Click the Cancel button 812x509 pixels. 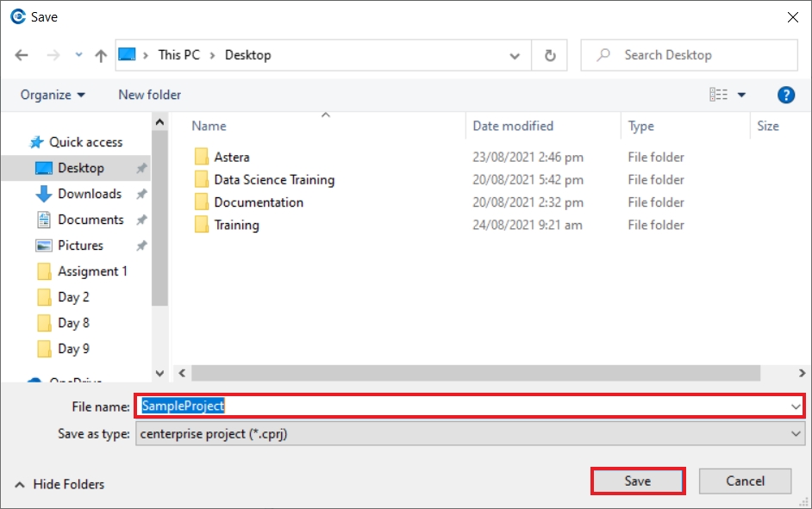tap(745, 481)
